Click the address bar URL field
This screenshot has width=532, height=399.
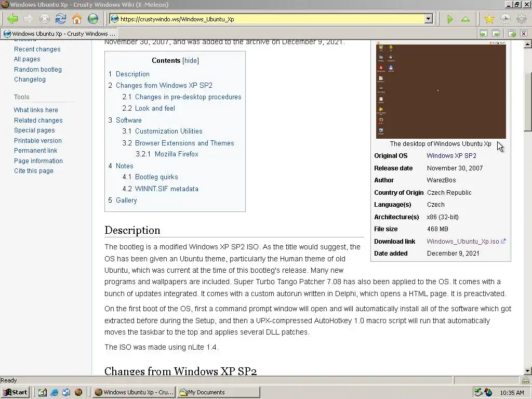[x=271, y=19]
